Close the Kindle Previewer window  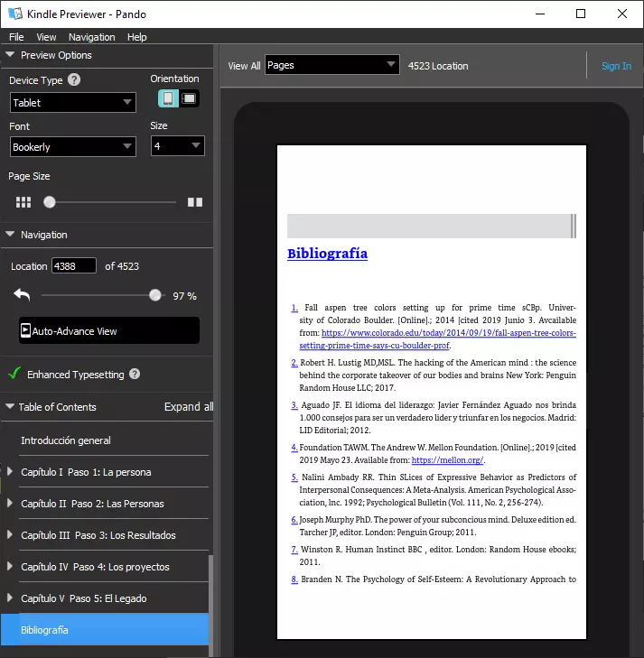pos(622,14)
